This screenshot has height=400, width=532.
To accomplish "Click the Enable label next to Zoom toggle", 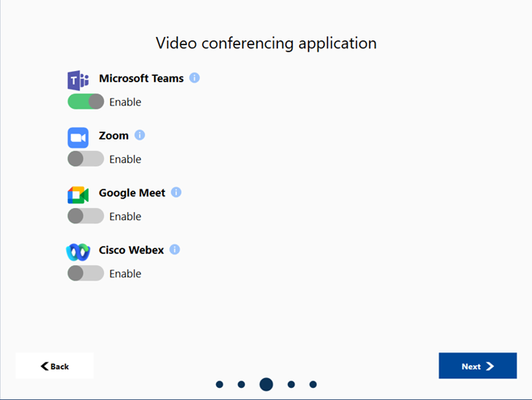I will click(x=125, y=160).
